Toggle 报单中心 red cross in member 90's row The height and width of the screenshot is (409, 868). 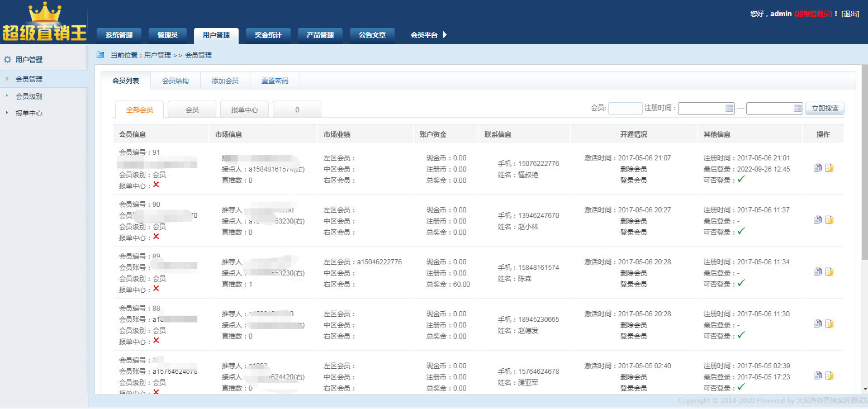tap(156, 238)
